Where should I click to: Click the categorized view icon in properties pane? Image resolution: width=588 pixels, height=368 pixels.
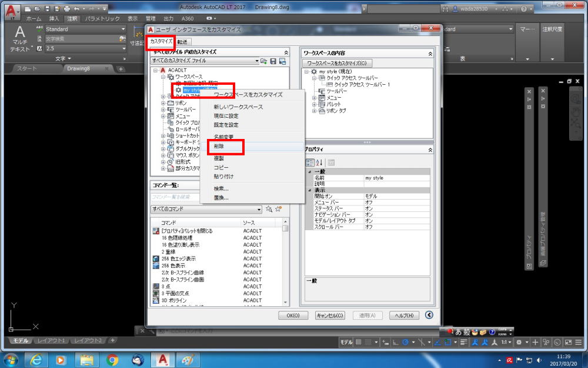click(310, 163)
